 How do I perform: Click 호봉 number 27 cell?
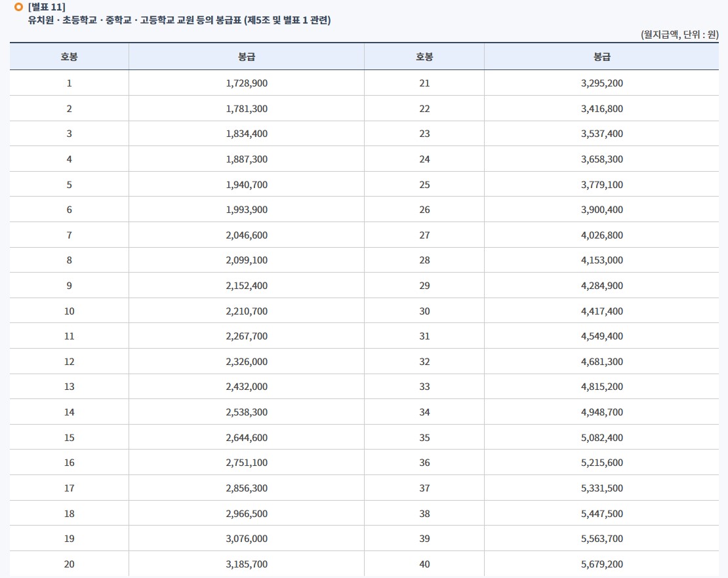[x=424, y=235]
